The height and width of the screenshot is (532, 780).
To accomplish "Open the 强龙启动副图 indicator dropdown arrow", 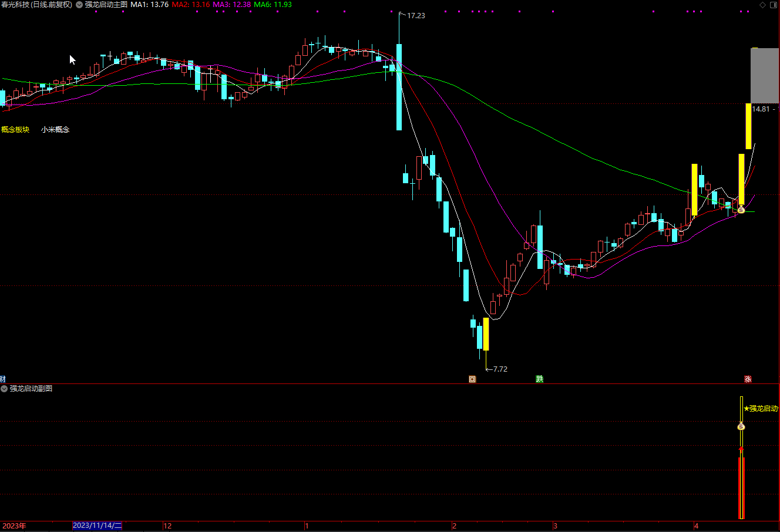I will pyautogui.click(x=4, y=389).
